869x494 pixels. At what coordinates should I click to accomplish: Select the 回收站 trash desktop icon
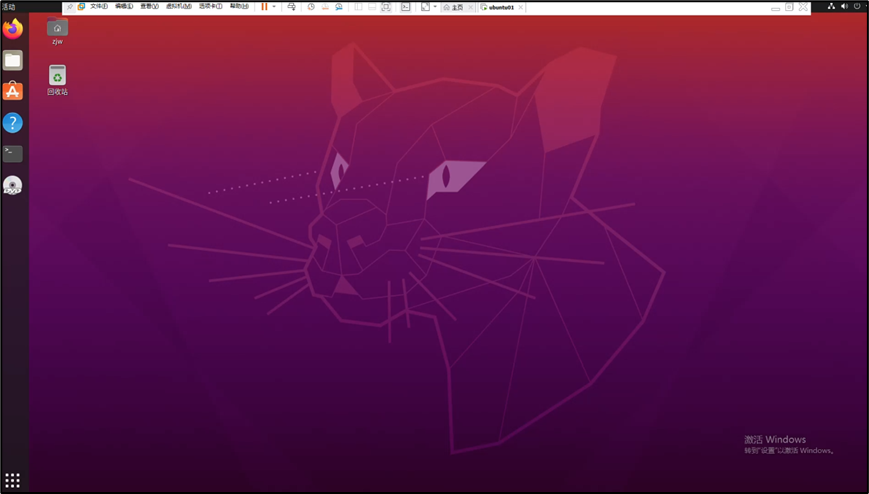[x=57, y=80]
